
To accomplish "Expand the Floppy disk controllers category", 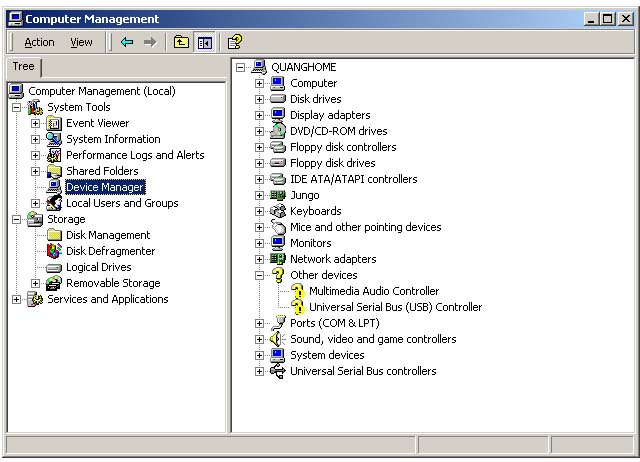I will click(x=259, y=147).
